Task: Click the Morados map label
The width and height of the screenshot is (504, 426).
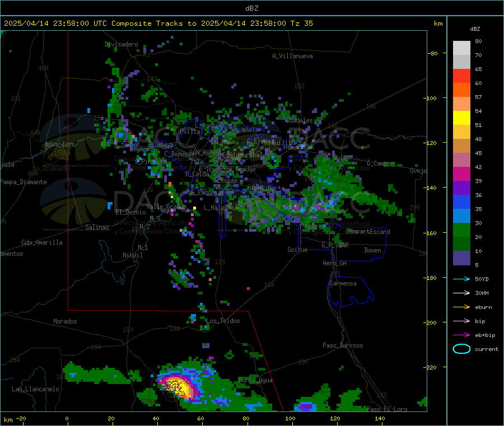Action: click(65, 321)
